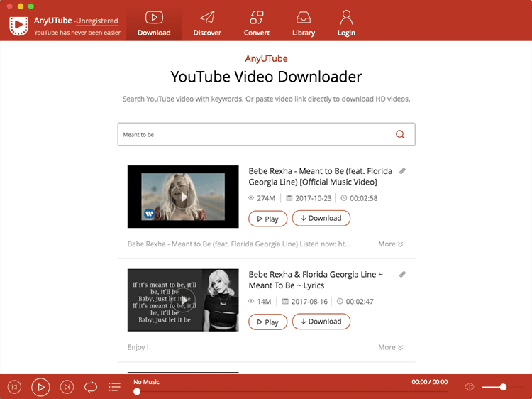Click the AnyUTube logo icon
The width and height of the screenshot is (532, 399).
18,26
